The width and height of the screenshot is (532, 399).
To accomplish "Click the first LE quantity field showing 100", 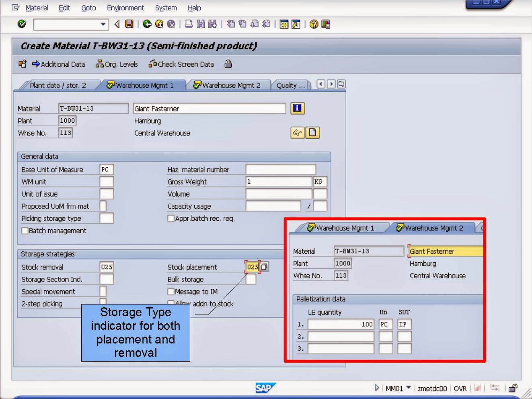I will [x=341, y=324].
